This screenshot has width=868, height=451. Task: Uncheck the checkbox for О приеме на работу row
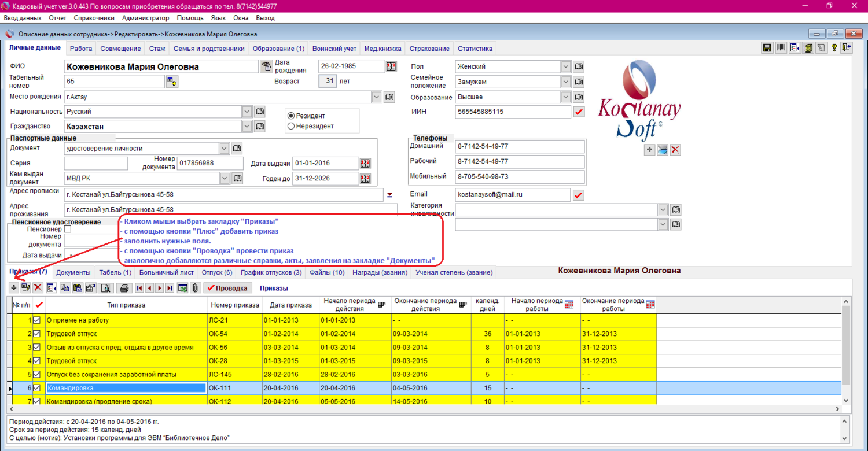coord(37,320)
